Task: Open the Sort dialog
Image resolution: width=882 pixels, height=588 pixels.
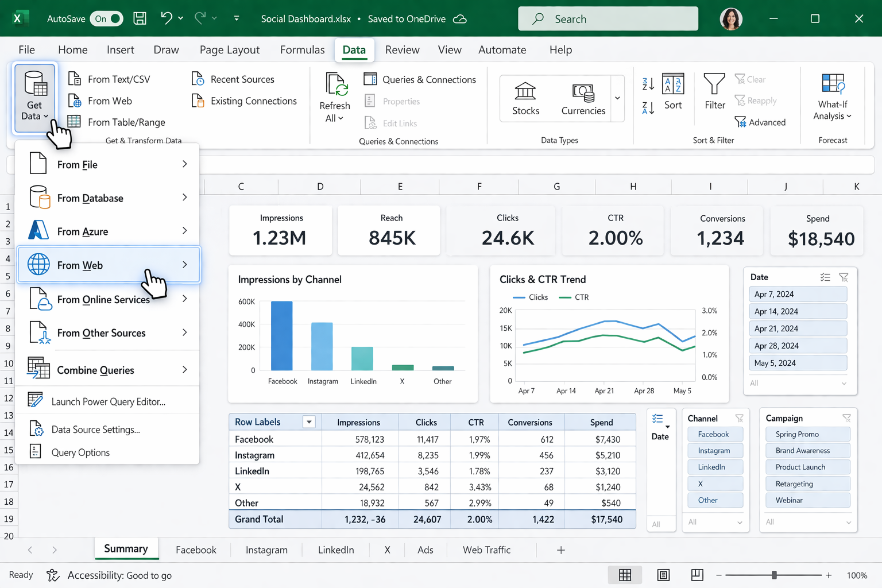Action: (x=673, y=92)
